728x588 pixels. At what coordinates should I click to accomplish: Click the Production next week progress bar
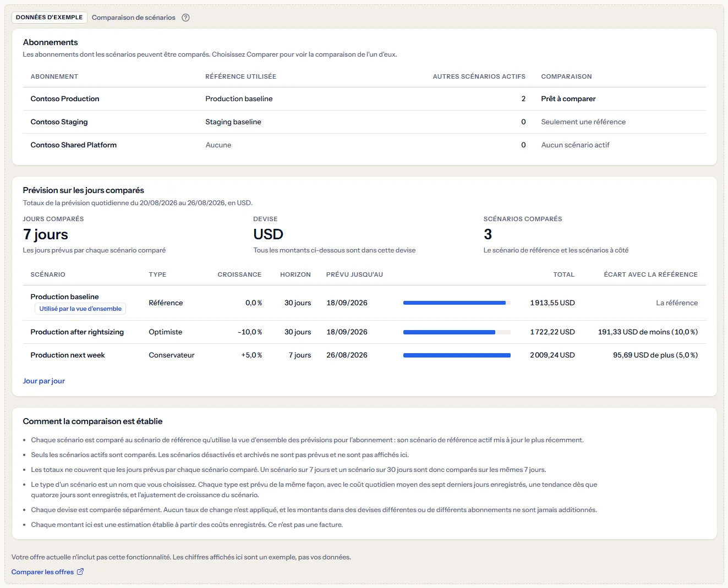457,355
